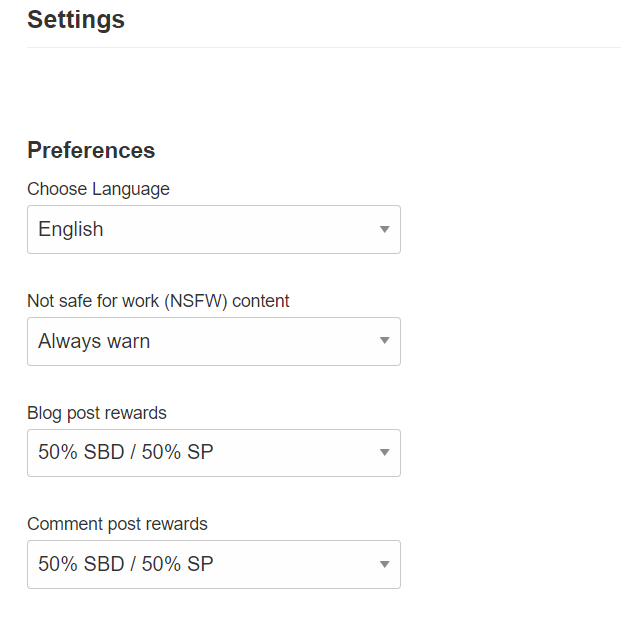Click the 'Not safe for work (NSFW) content' label
Image resolution: width=621 pixels, height=620 pixels.
[x=158, y=301]
